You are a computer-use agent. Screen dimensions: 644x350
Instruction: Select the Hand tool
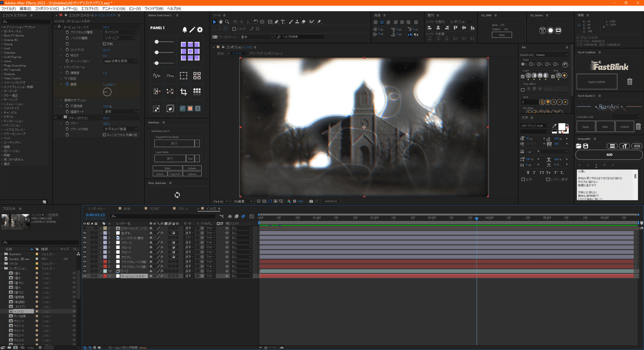click(221, 22)
